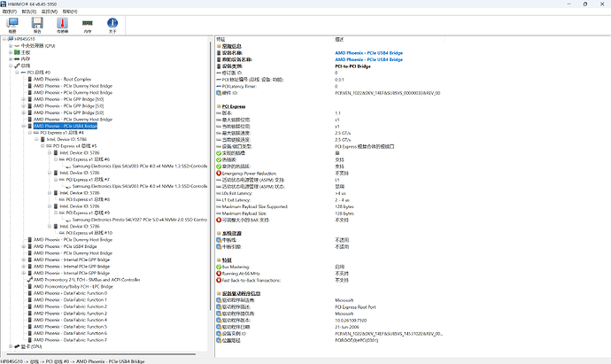Select Data Fabric Function 7
Screen dimensions: 611x364
[x=70, y=340]
